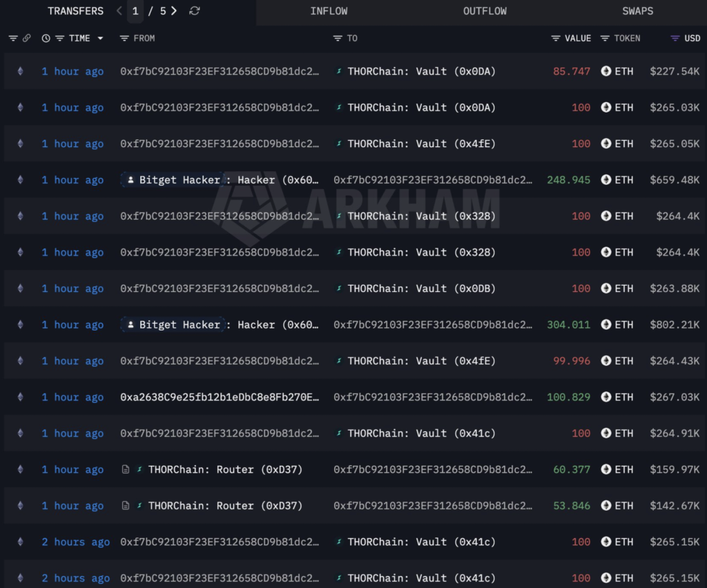This screenshot has width=707, height=588.
Task: Refresh the transfers list
Action: [x=194, y=11]
